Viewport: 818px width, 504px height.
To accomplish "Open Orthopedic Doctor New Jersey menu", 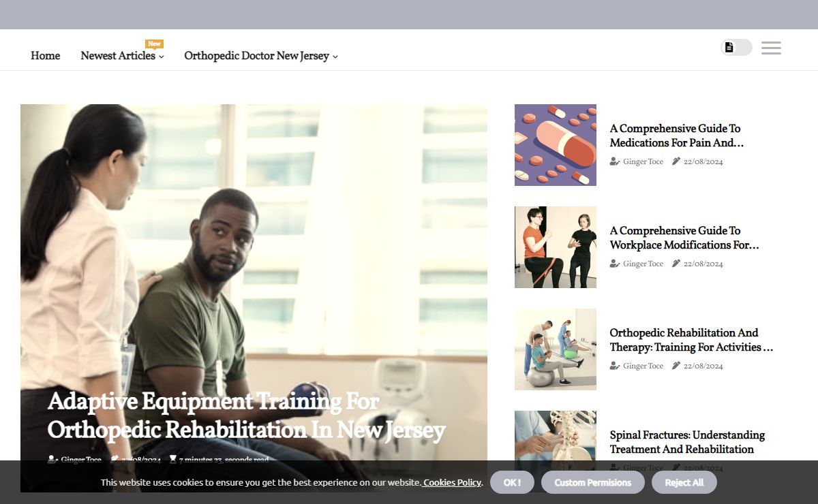I will click(x=257, y=56).
